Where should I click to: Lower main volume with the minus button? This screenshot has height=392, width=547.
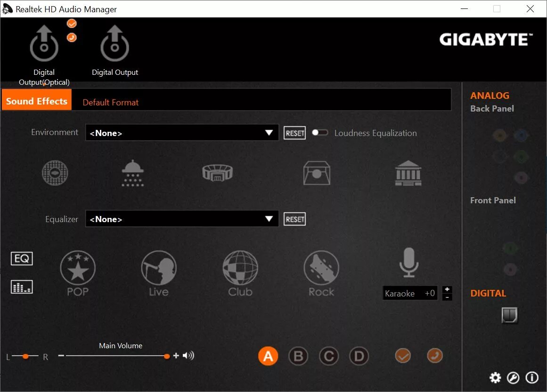(61, 356)
